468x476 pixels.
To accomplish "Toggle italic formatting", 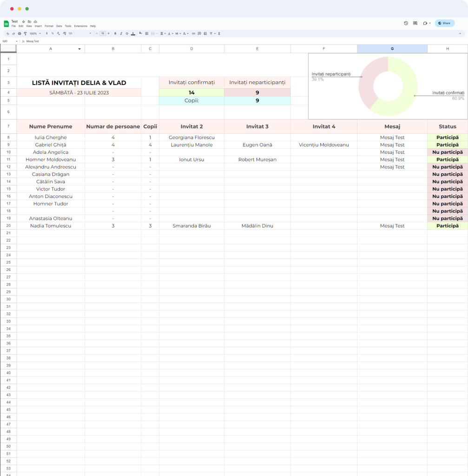I will click(x=121, y=33).
